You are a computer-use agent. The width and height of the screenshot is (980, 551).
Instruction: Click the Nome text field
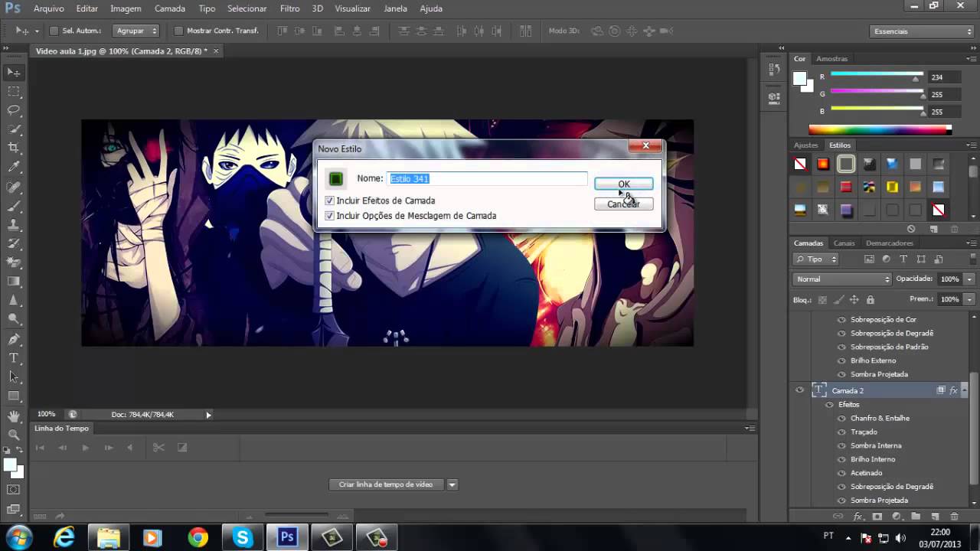(x=487, y=178)
